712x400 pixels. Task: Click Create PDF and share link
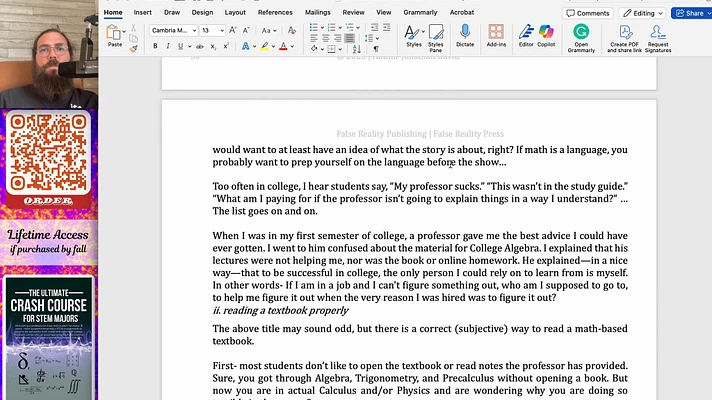(624, 38)
